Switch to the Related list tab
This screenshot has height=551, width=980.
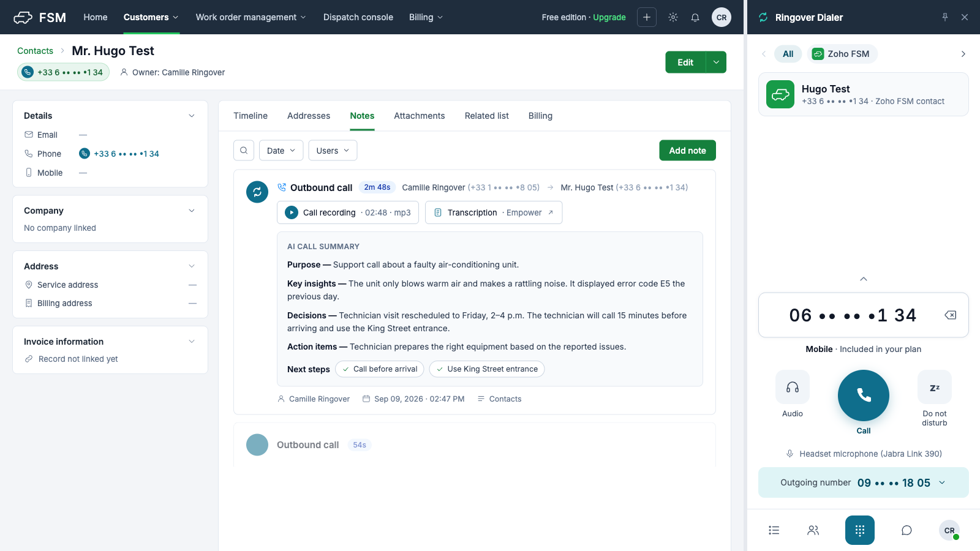[x=487, y=116]
